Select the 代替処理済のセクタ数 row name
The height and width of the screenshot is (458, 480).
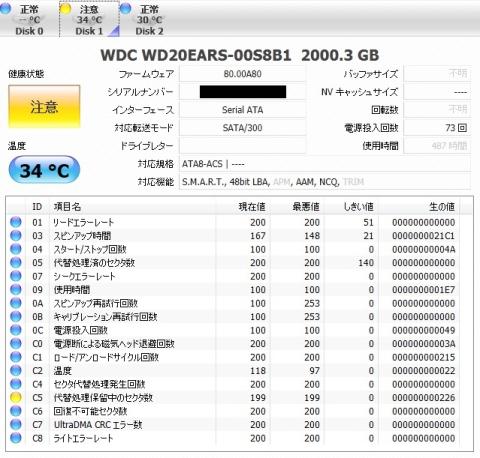94,263
